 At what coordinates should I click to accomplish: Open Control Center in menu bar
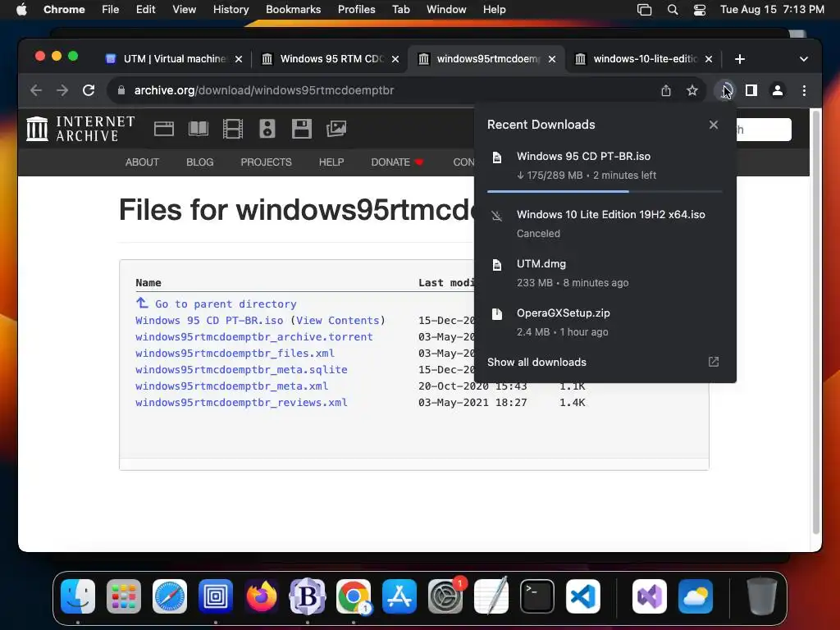click(699, 10)
